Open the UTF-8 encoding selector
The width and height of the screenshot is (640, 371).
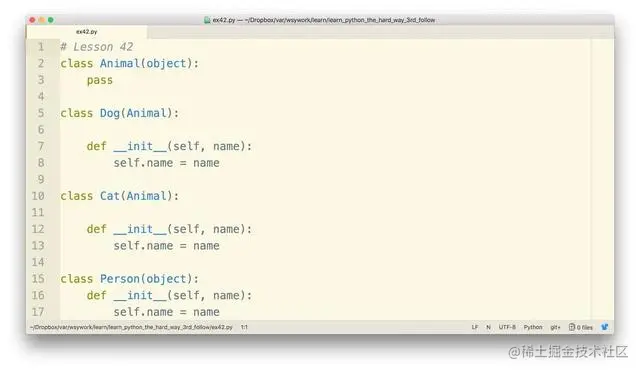tap(507, 327)
